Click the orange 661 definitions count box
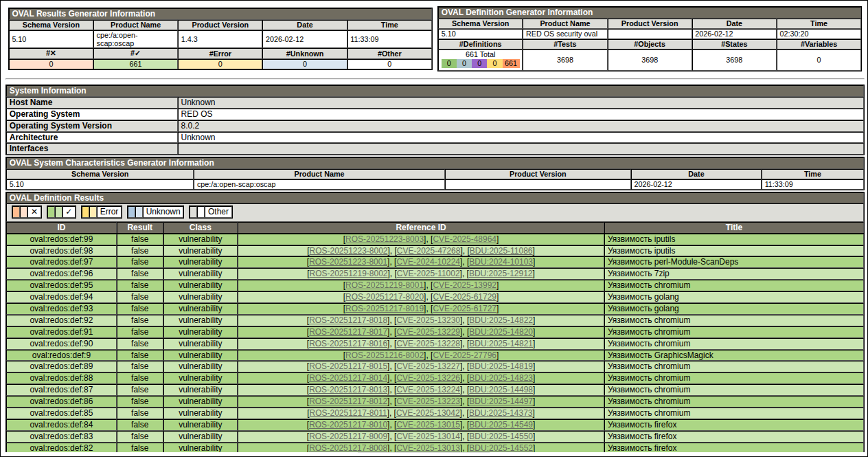 510,63
